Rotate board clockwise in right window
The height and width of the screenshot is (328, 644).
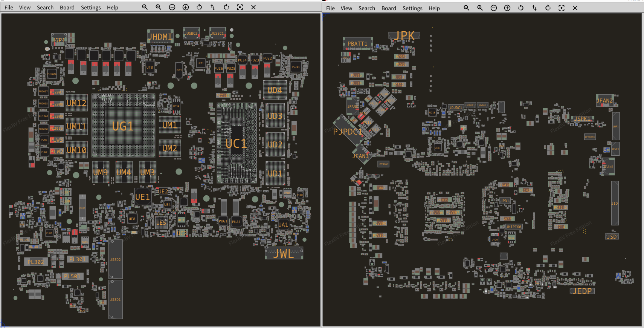coord(548,8)
